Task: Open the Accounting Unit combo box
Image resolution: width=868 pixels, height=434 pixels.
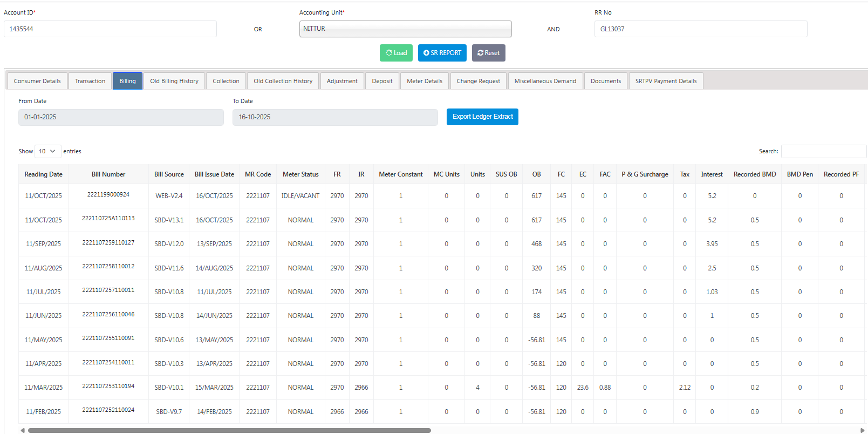Action: tap(405, 29)
